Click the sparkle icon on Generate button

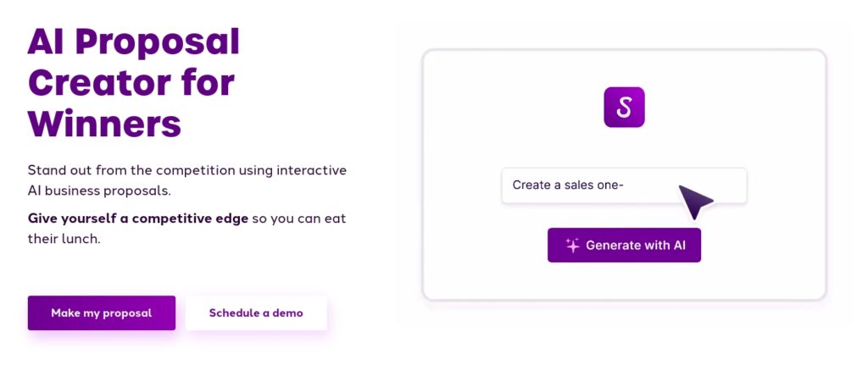point(572,246)
